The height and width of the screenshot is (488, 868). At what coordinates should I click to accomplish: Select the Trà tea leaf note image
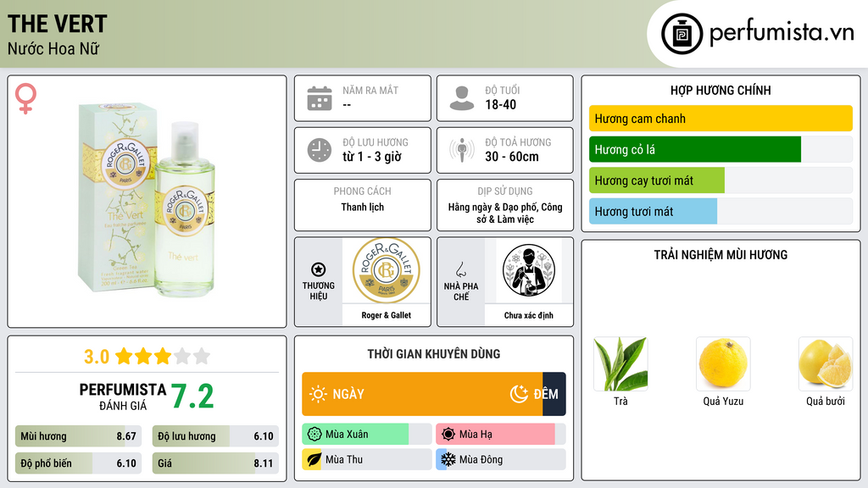coord(620,364)
